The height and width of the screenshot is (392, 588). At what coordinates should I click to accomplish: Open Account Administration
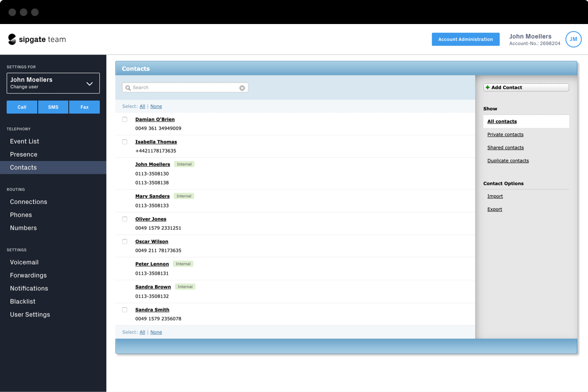[x=465, y=39]
